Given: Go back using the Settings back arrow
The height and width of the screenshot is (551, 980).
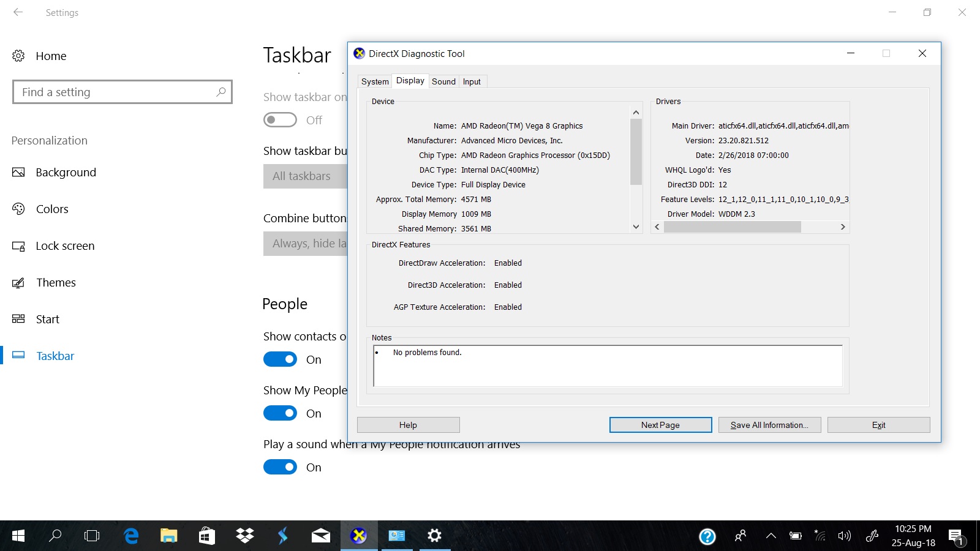Looking at the screenshot, I should (18, 12).
